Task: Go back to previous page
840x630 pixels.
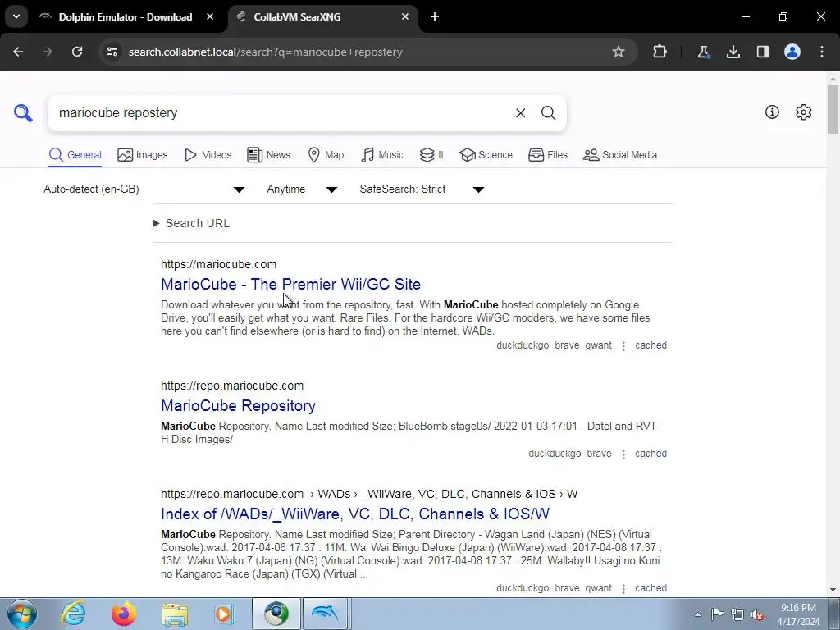Action: 18,52
